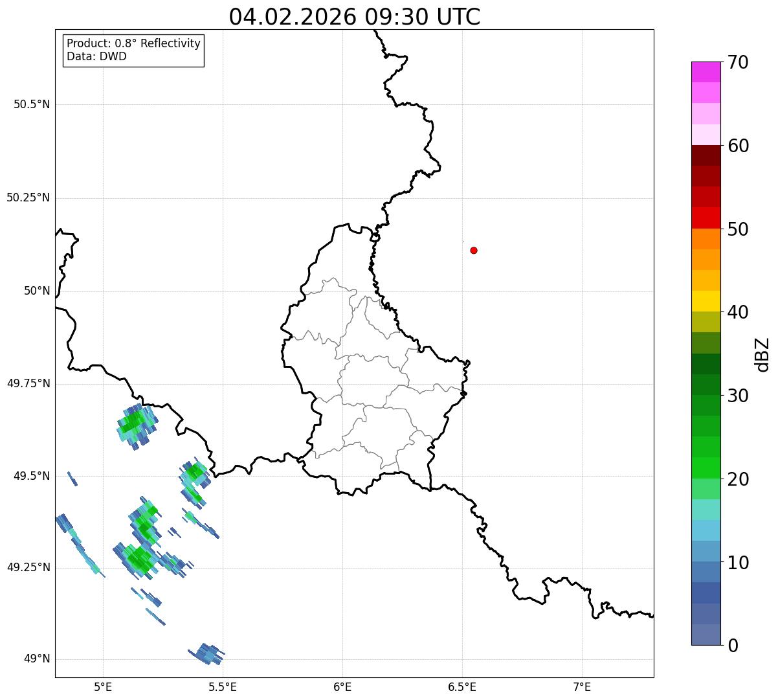Click the radar echo near 49°N 5.4°E
This screenshot has width=778, height=700.
tap(206, 653)
